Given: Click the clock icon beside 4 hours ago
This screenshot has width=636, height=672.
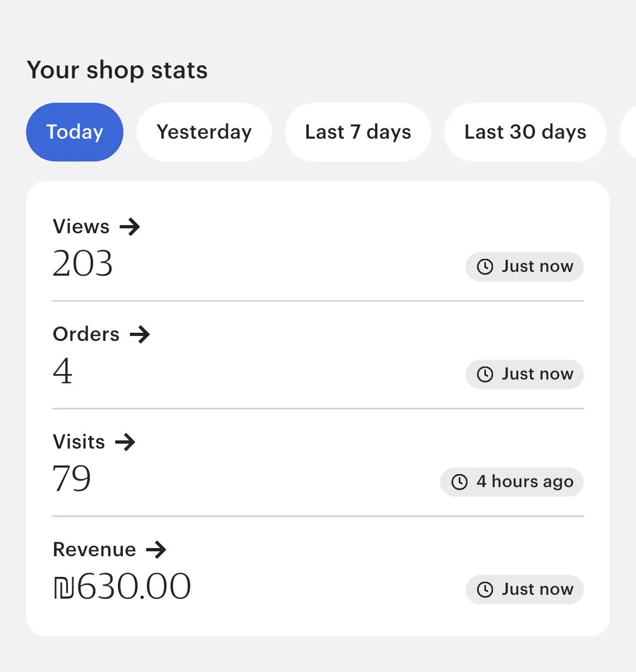Looking at the screenshot, I should pyautogui.click(x=459, y=482).
